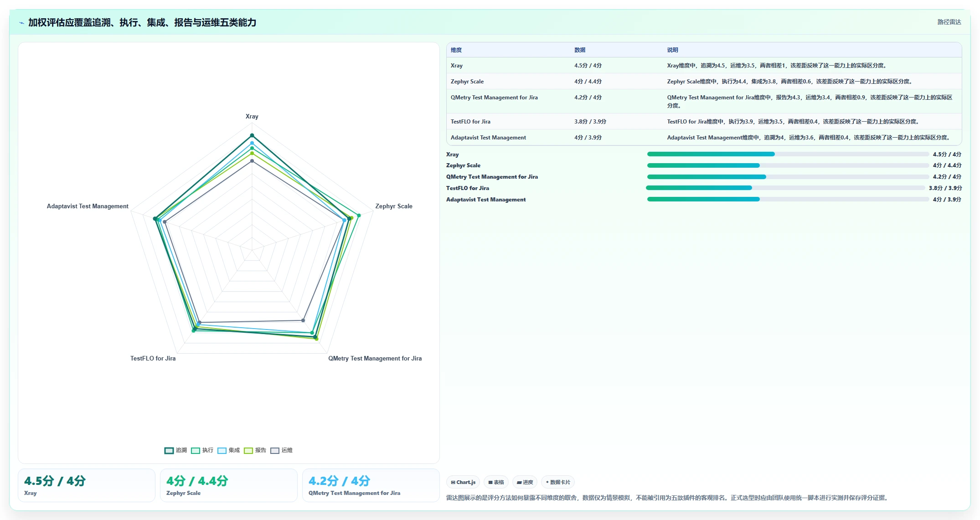Open the QMetry 4.2分 / 4分 score card

coord(371,485)
